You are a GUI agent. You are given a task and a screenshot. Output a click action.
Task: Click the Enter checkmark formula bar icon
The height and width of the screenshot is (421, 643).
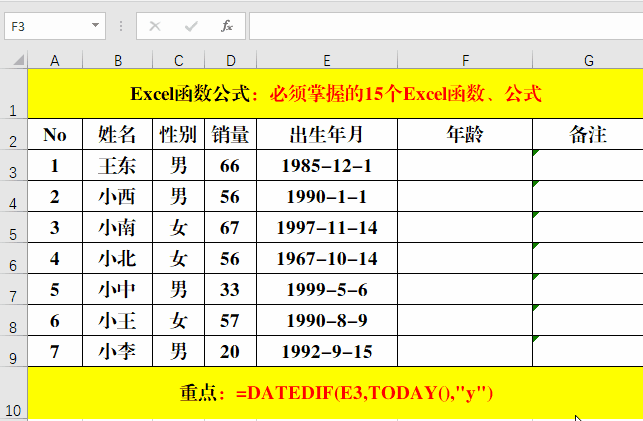click(191, 27)
